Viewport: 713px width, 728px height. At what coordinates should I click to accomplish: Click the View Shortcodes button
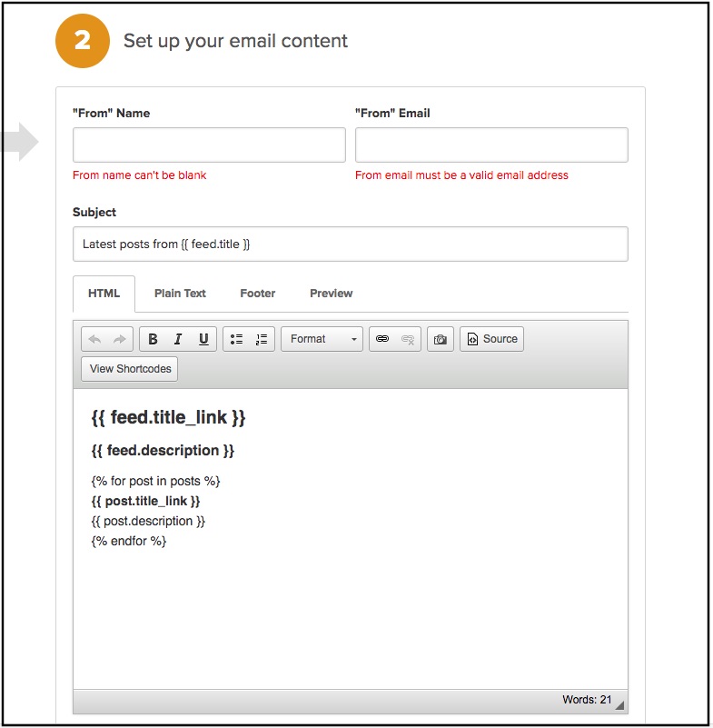point(129,370)
